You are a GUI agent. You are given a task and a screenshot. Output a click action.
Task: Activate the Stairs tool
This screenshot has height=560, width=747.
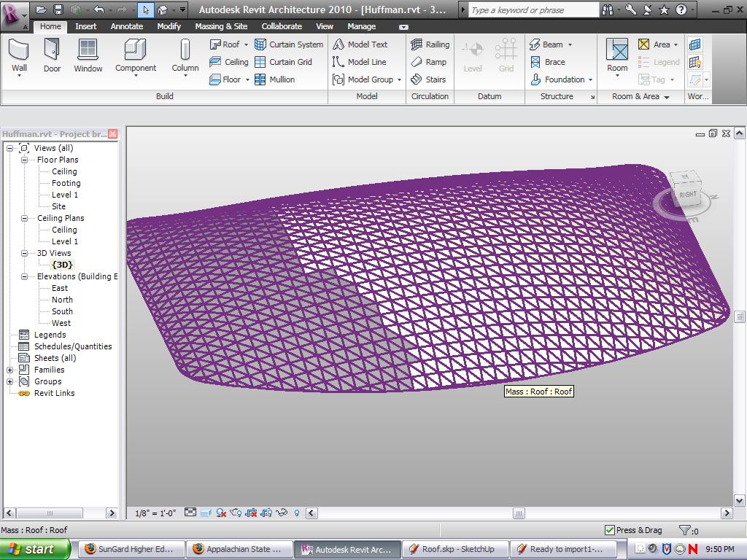(428, 79)
